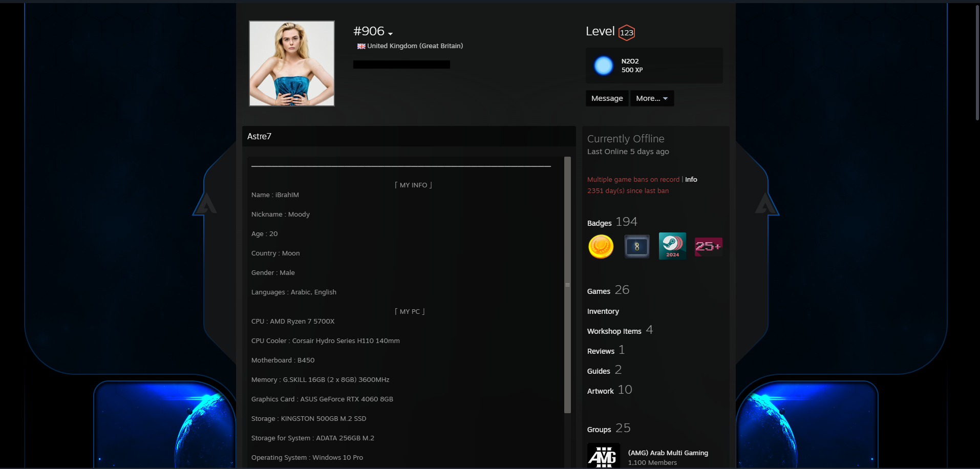Open the Workshop Items link
The image size is (980, 469).
(614, 331)
